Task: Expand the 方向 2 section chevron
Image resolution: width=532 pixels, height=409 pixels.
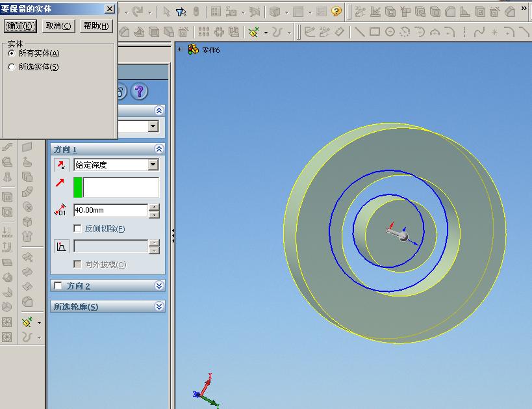Action: click(x=159, y=285)
